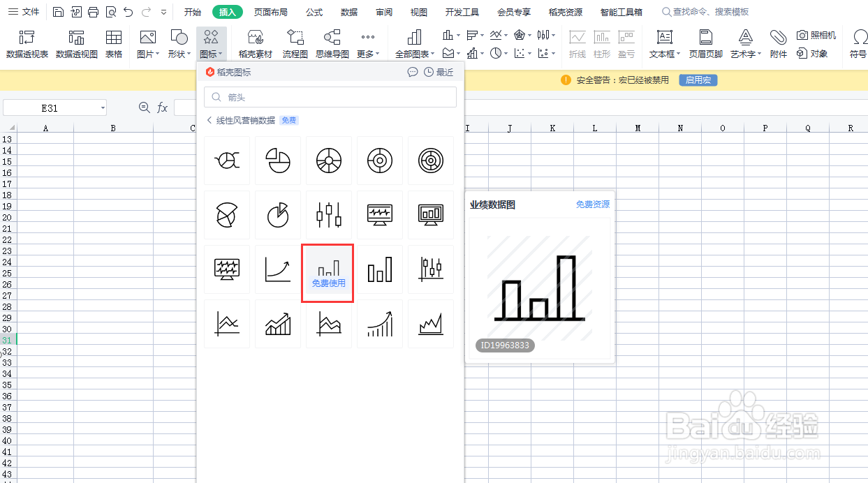
Task: Click 全部图表 to browse all charts
Action: coord(413,43)
